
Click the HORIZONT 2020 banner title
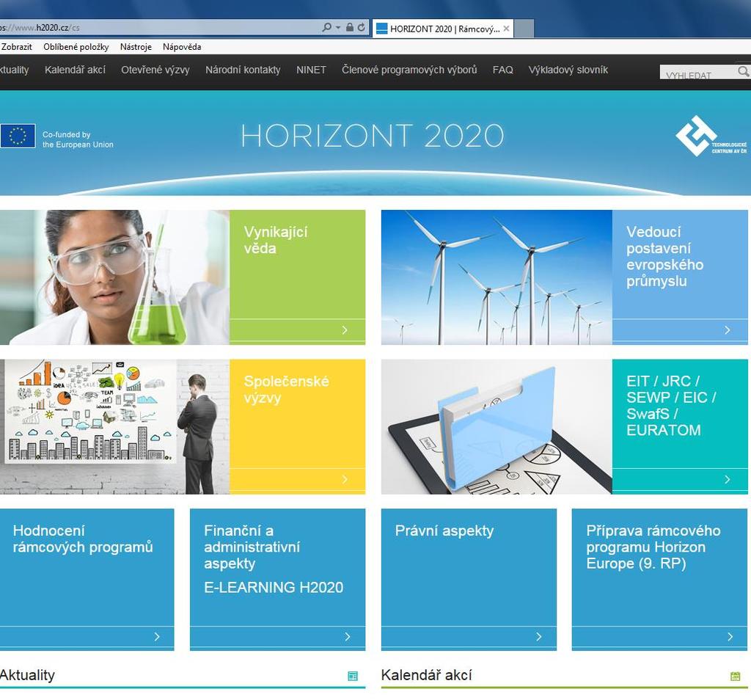[x=373, y=136]
